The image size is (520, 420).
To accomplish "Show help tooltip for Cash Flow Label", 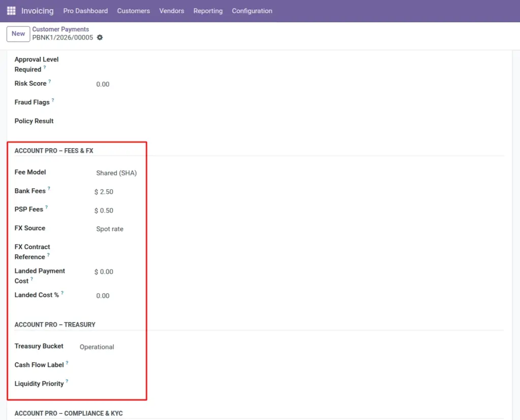I will 67,363.
